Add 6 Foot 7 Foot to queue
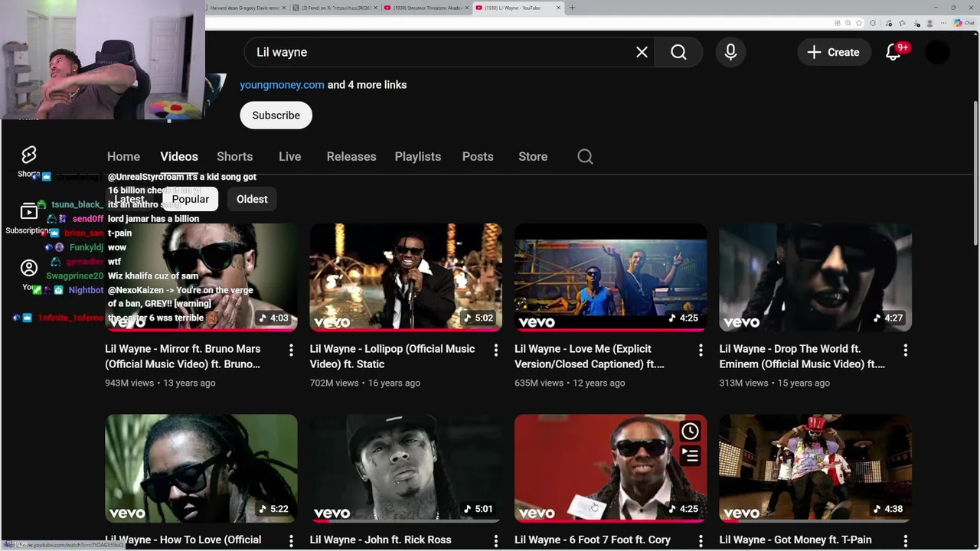This screenshot has height=551, width=980. click(x=690, y=456)
